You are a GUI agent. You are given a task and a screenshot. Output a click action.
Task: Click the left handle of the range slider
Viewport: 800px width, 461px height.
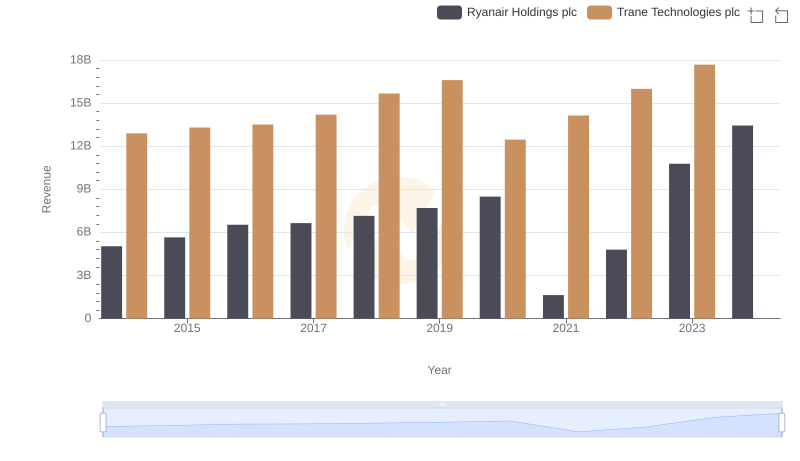(x=103, y=422)
